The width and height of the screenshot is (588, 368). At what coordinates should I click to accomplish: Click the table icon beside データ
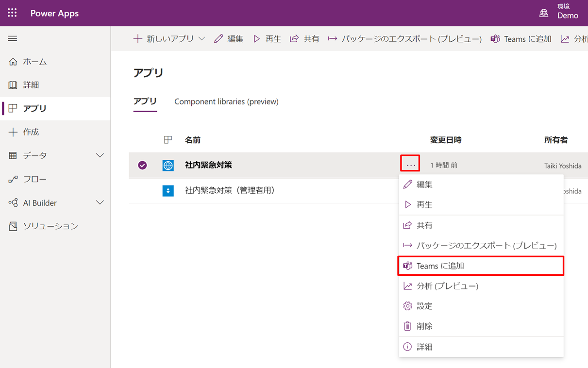pyautogui.click(x=13, y=155)
